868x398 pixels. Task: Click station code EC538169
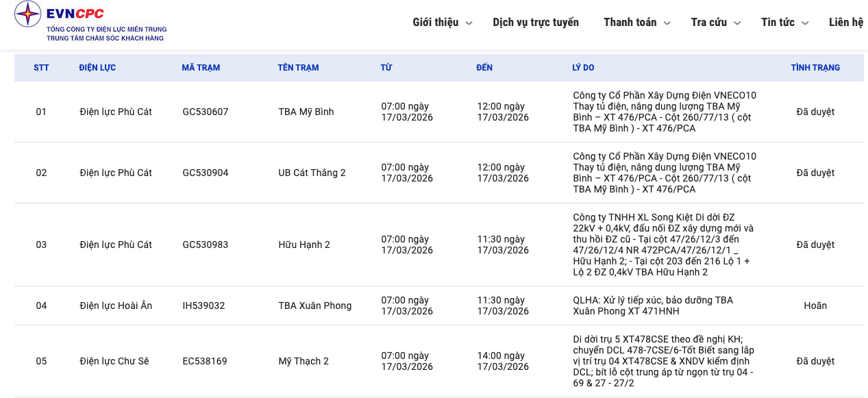pos(205,361)
